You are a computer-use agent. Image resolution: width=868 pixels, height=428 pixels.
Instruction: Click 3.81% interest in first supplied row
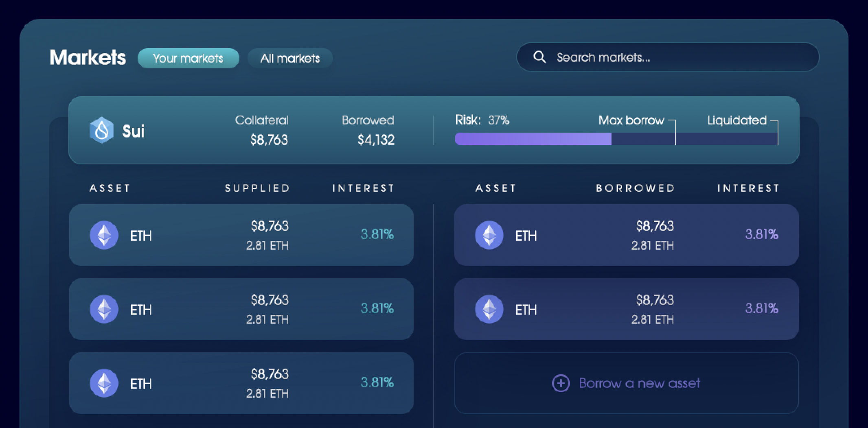coord(377,234)
